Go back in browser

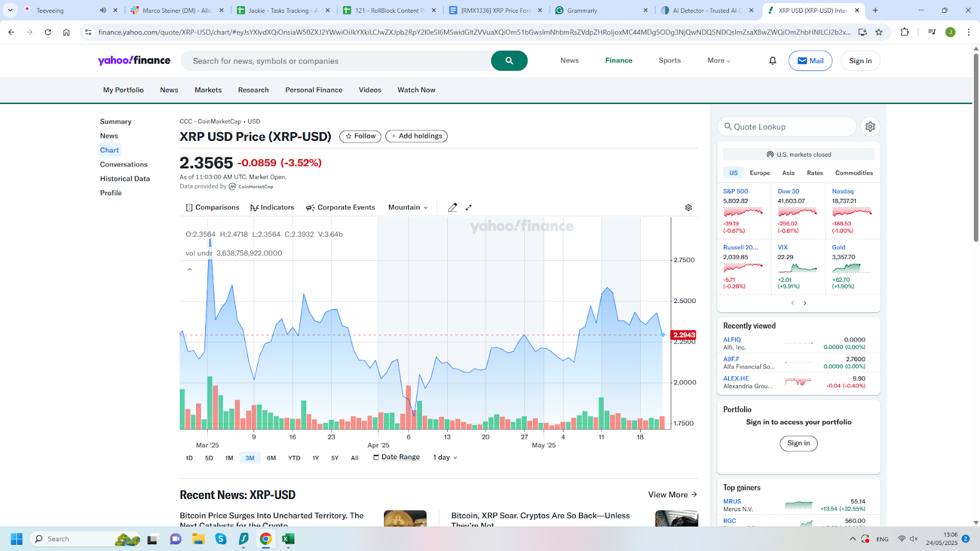[x=11, y=32]
